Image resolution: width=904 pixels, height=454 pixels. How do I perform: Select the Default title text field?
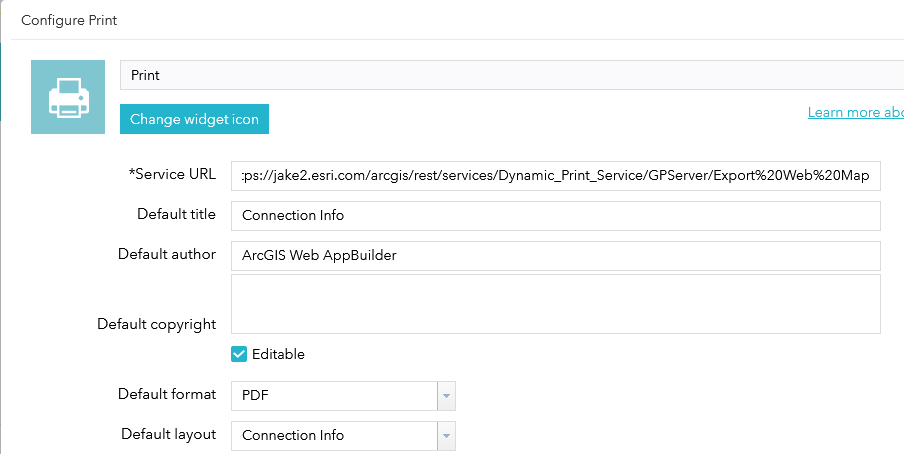pos(555,216)
